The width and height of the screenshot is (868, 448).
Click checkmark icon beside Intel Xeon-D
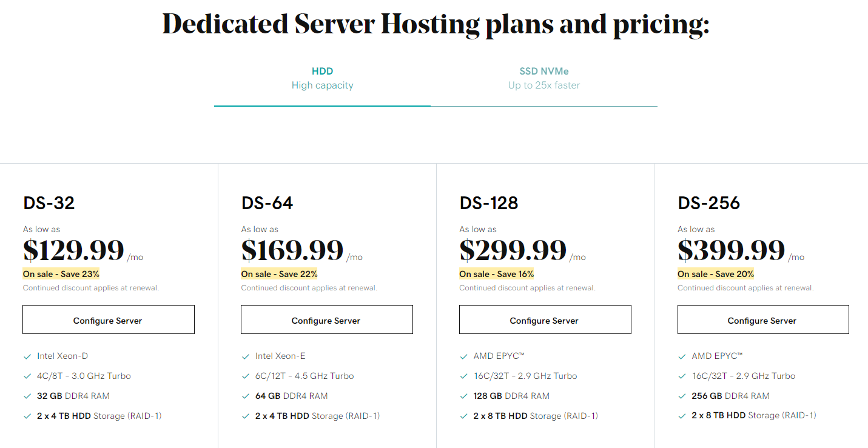tap(27, 356)
